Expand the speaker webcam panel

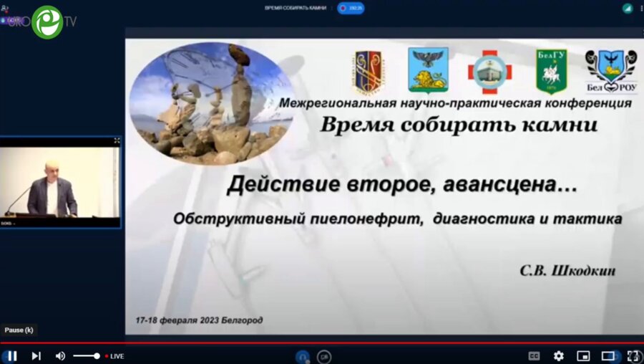(117, 140)
